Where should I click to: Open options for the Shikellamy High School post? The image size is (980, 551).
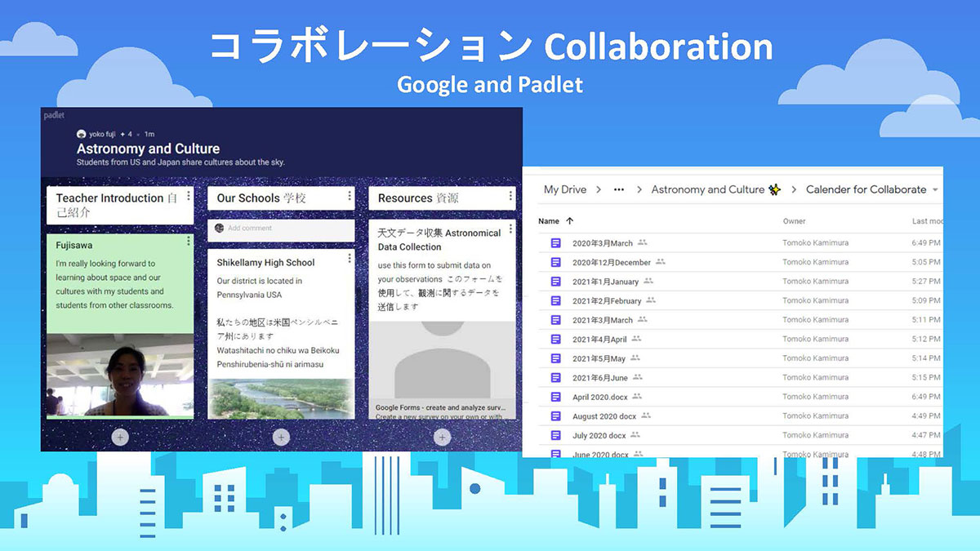click(x=350, y=259)
